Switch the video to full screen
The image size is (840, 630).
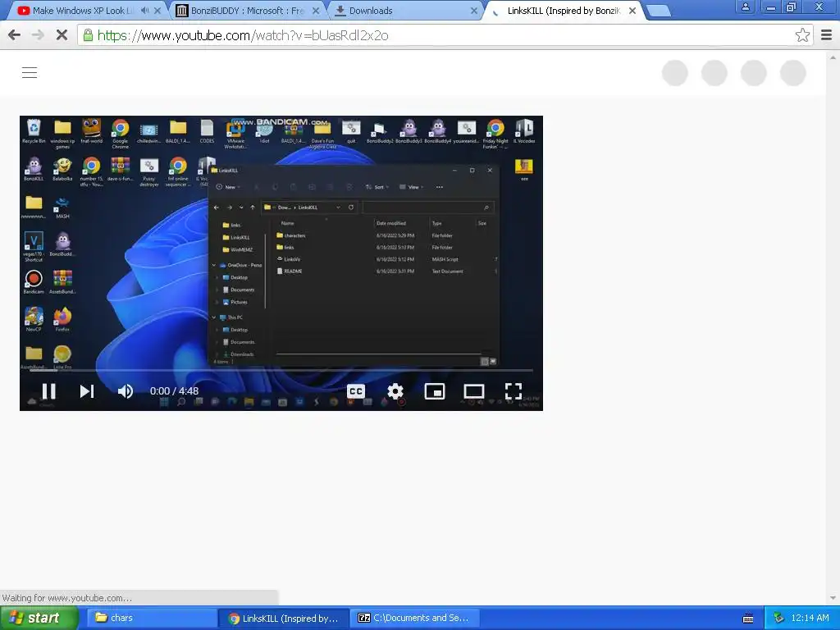point(514,391)
